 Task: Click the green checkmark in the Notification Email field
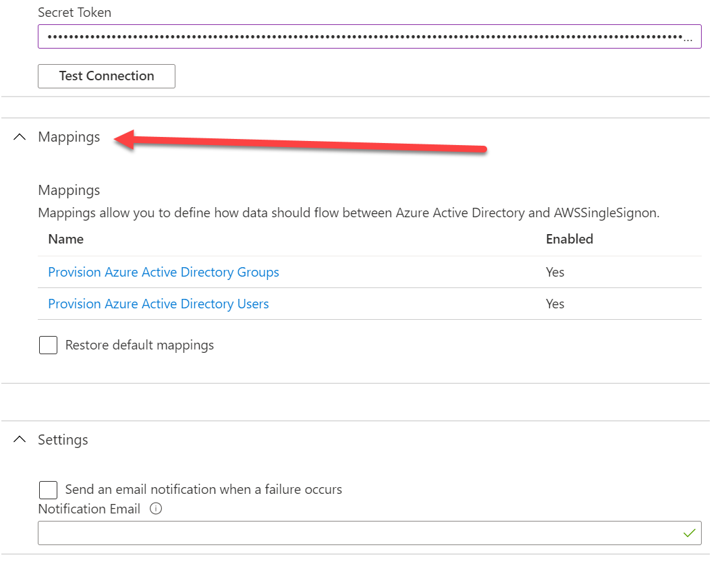(x=689, y=533)
